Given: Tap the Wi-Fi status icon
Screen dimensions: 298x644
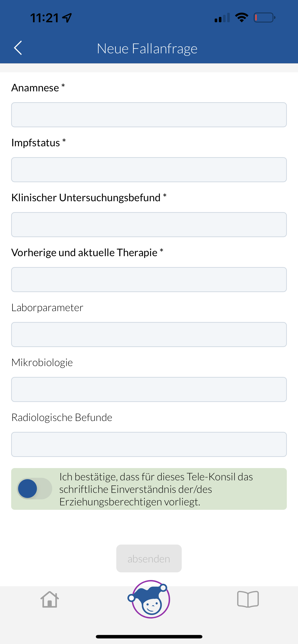Looking at the screenshot, I should click(x=241, y=17).
